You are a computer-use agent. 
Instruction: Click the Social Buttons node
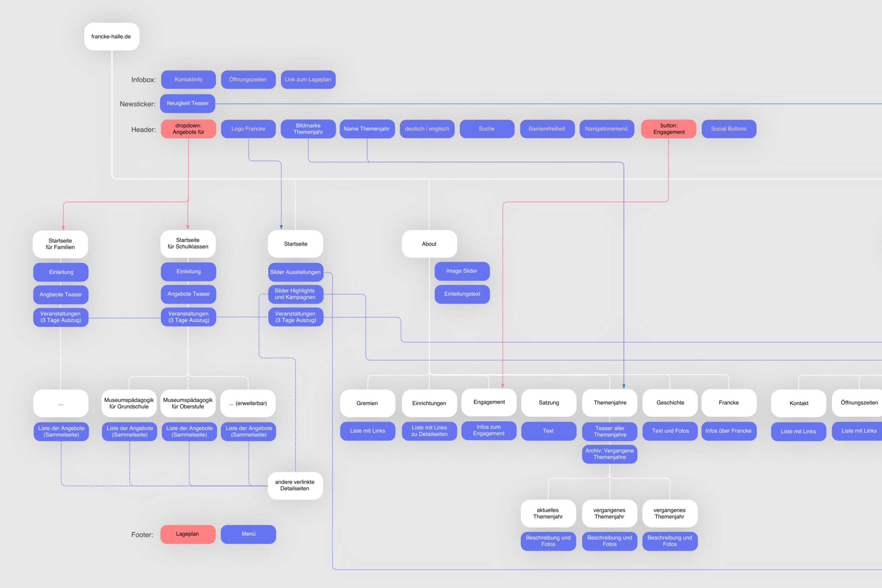pyautogui.click(x=729, y=128)
